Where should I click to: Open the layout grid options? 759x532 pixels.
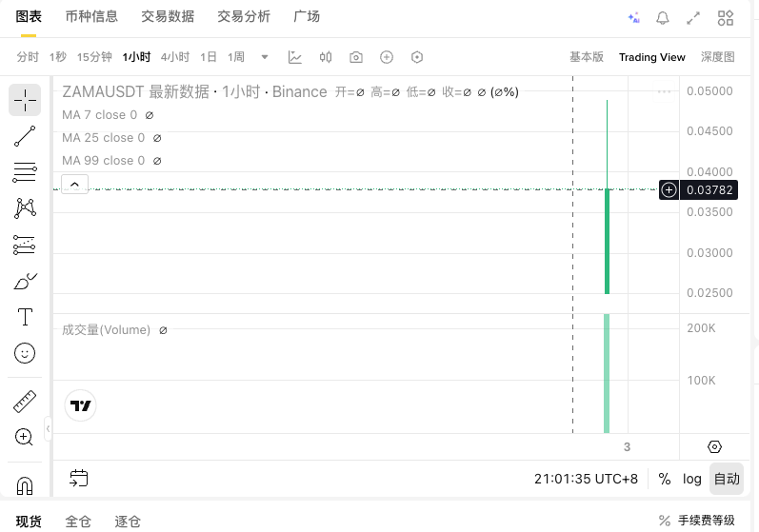click(725, 18)
